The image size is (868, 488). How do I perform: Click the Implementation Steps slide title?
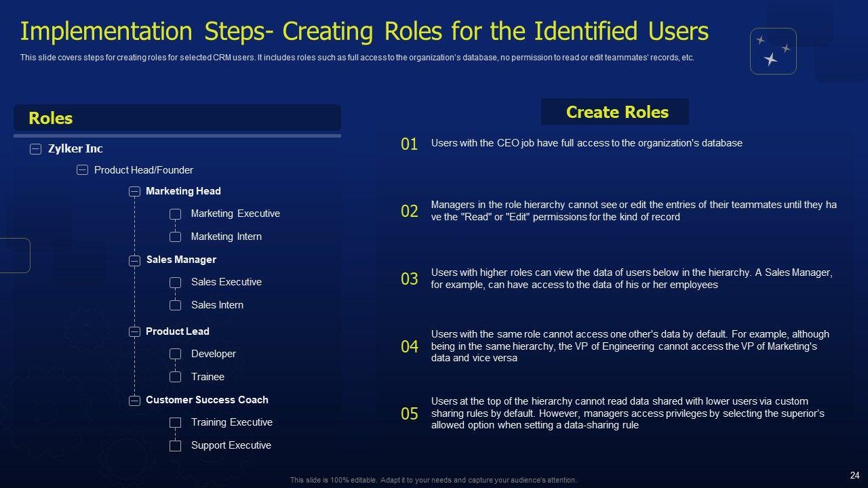(x=364, y=32)
